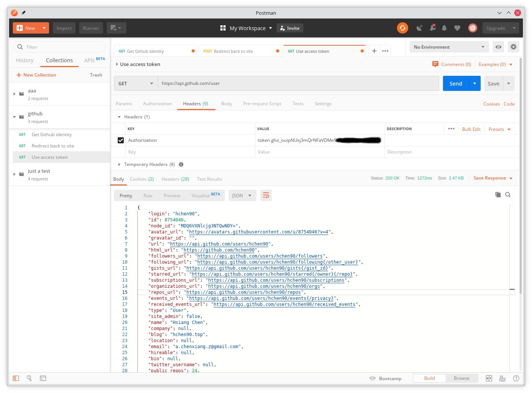Expand the Temporary Headers section
This screenshot has width=532, height=393.
coord(119,164)
